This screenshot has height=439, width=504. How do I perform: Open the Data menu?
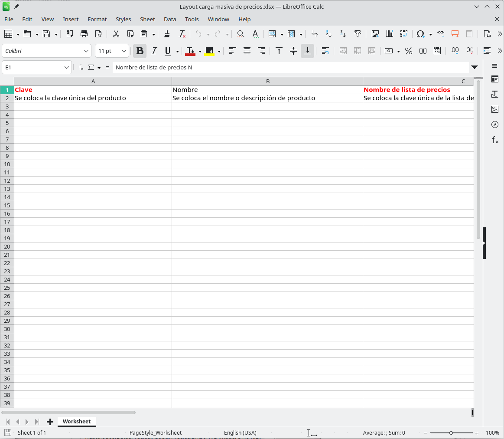click(x=170, y=19)
